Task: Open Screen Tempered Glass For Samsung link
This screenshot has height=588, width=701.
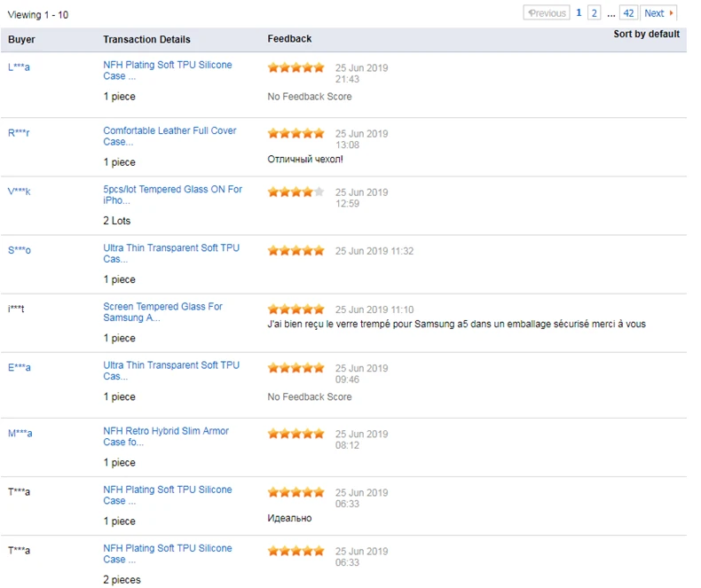Action: click(162, 311)
